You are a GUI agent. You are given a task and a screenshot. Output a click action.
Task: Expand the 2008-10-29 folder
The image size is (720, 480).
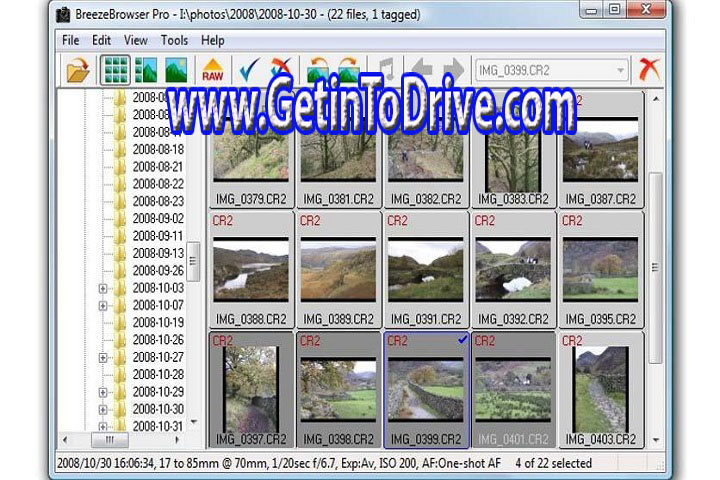pyautogui.click(x=103, y=393)
